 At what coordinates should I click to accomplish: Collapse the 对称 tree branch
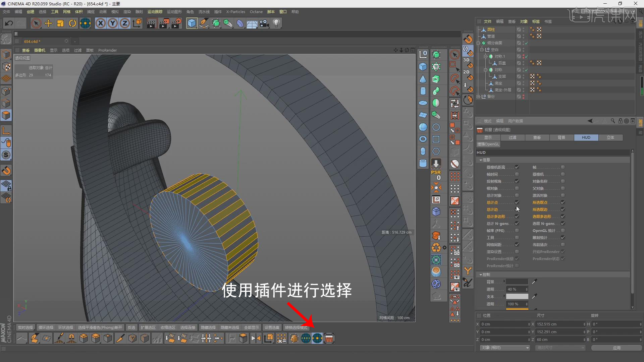click(486, 70)
